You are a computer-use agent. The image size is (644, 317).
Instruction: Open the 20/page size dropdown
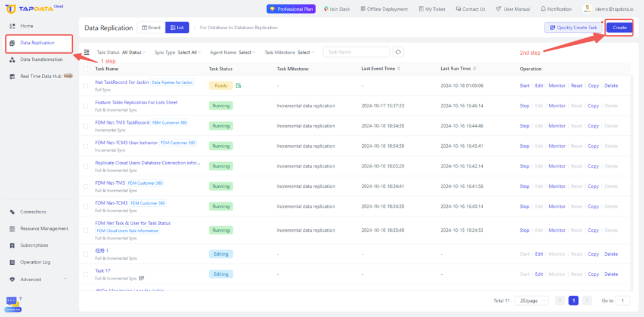[x=531, y=300]
